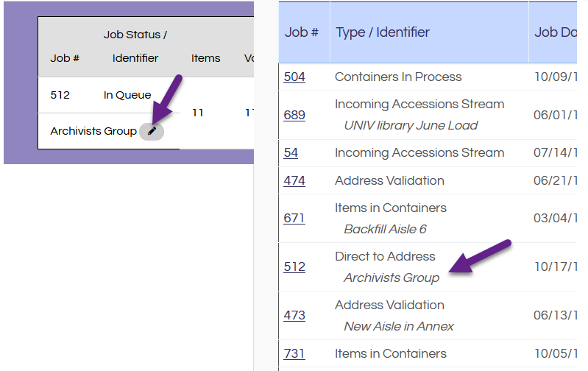Click the Items column header in left panel
The width and height of the screenshot is (588, 371).
pyautogui.click(x=206, y=58)
